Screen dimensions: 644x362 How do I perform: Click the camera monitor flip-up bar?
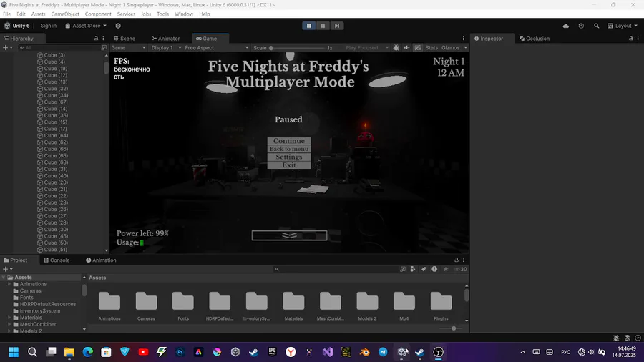289,235
